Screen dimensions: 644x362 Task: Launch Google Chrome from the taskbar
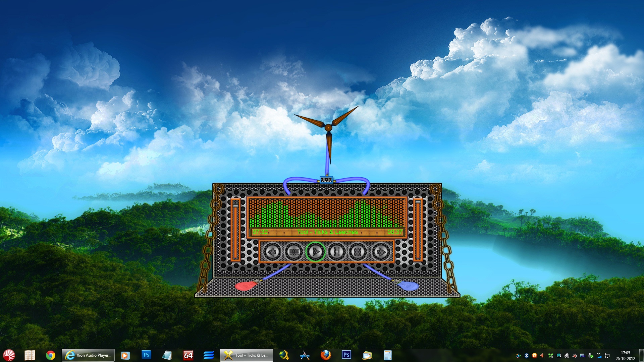(x=51, y=355)
